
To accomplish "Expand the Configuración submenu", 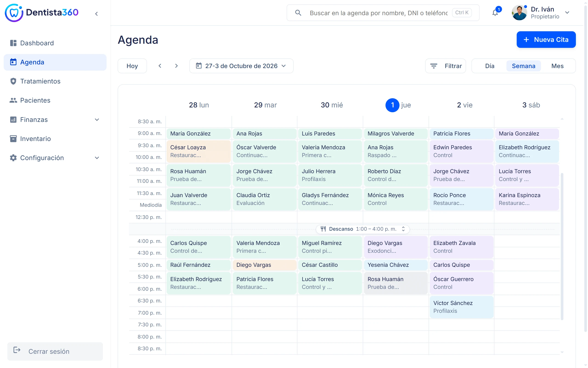I will [97, 158].
